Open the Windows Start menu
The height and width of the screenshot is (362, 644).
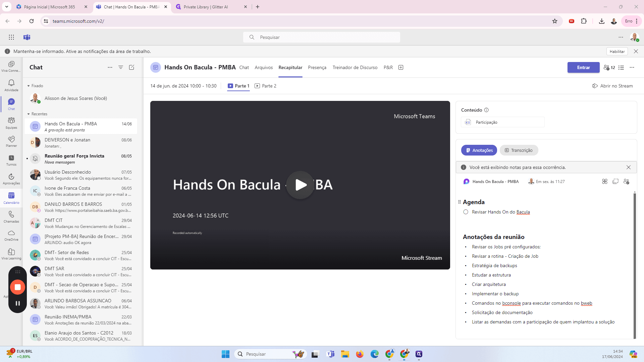click(225, 354)
